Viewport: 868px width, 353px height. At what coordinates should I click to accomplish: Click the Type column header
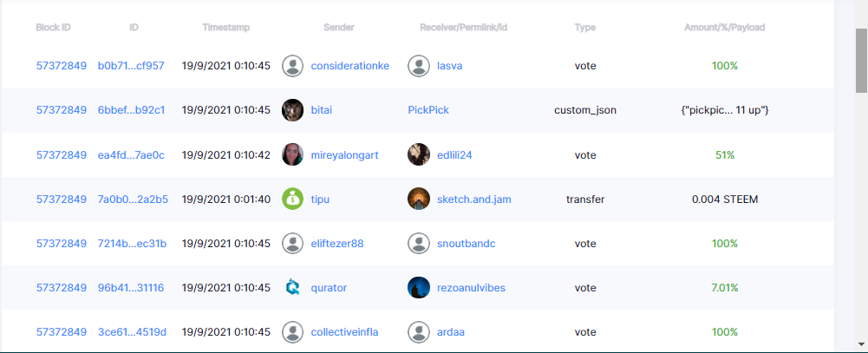(585, 28)
